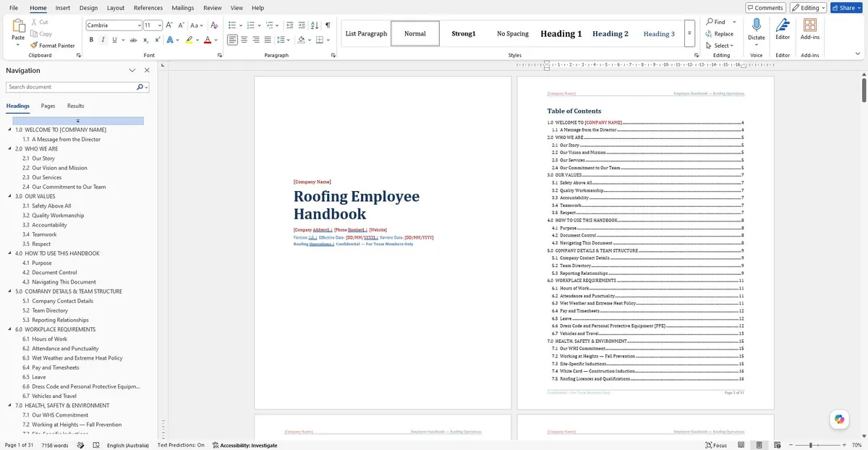This screenshot has width=868, height=450.
Task: Click the Replace button
Action: (x=720, y=34)
